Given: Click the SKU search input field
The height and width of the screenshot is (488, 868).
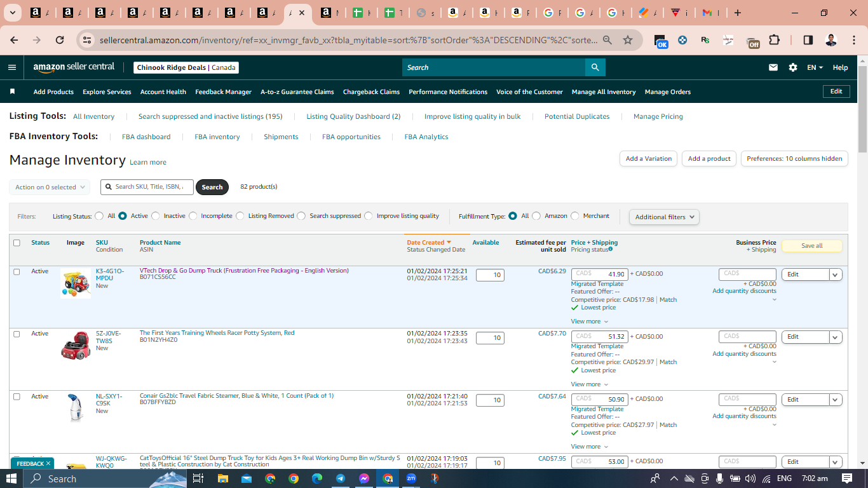Looking at the screenshot, I should pos(147,187).
